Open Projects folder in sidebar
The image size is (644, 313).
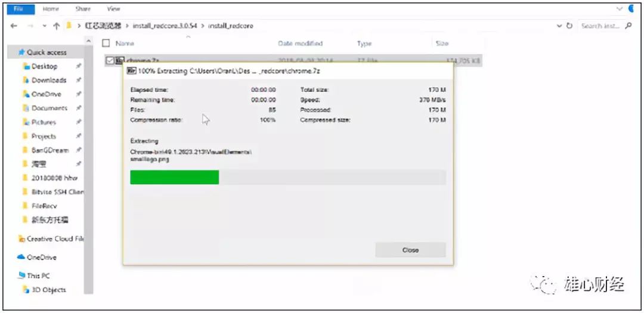pyautogui.click(x=44, y=136)
